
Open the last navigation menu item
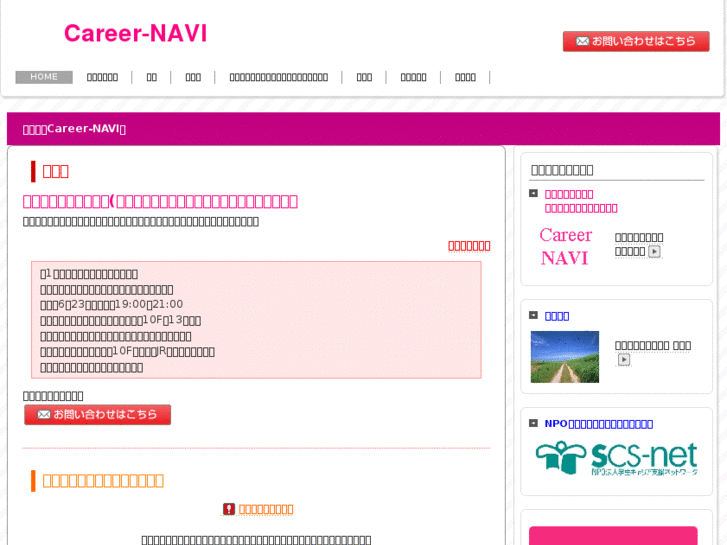tap(466, 77)
